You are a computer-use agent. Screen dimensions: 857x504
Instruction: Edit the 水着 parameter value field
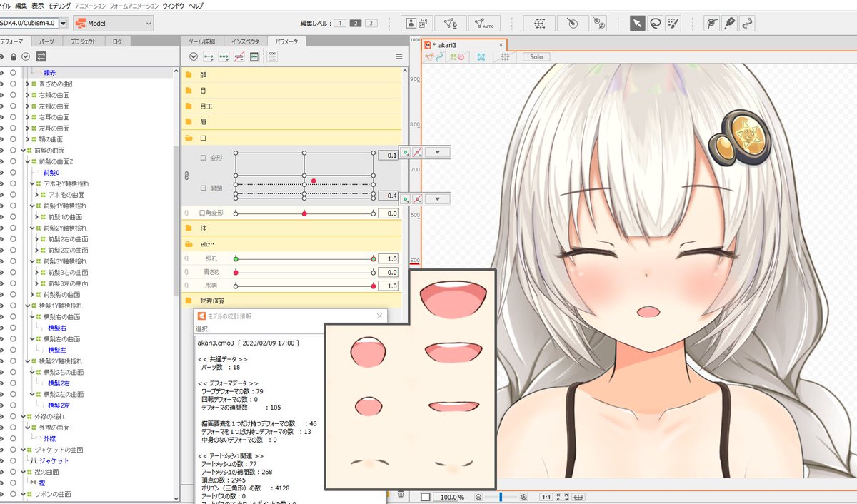[x=389, y=286]
